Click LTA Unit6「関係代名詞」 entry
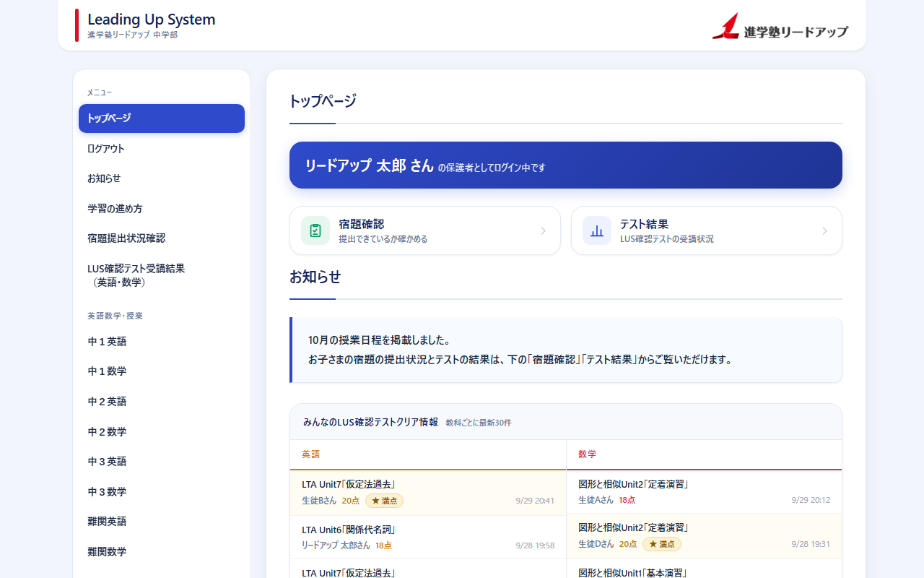924x578 pixels. 428,538
